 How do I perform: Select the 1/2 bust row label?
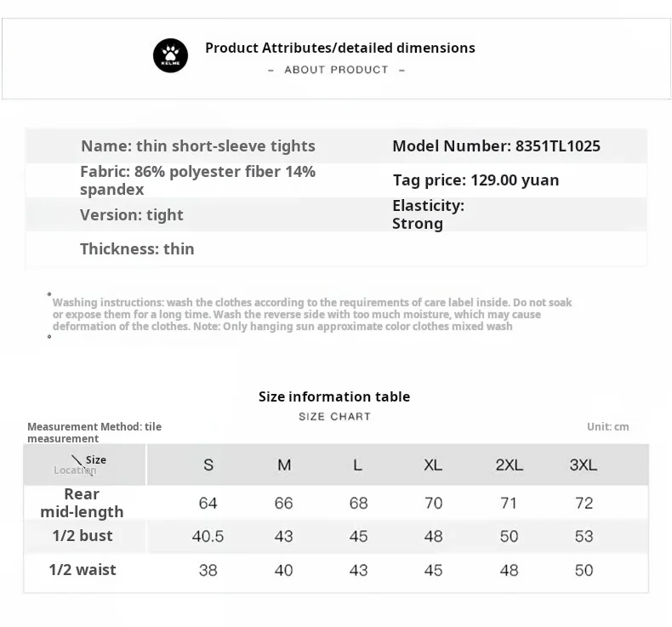pyautogui.click(x=82, y=536)
